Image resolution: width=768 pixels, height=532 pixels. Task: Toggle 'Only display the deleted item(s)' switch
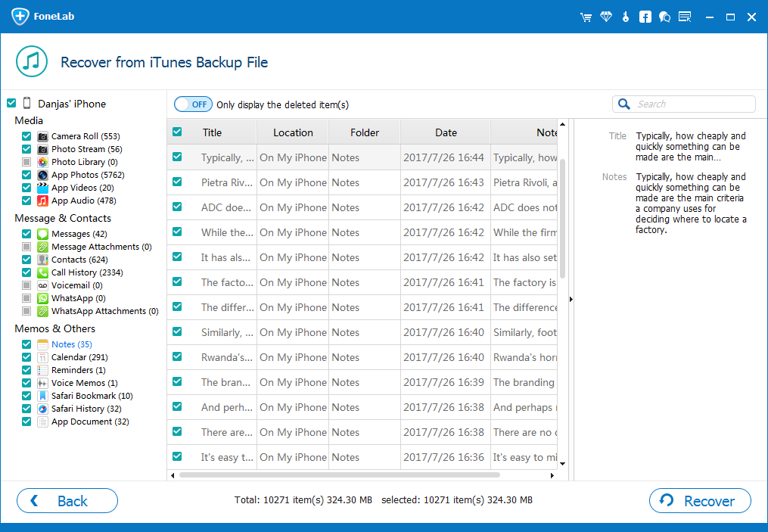(193, 104)
